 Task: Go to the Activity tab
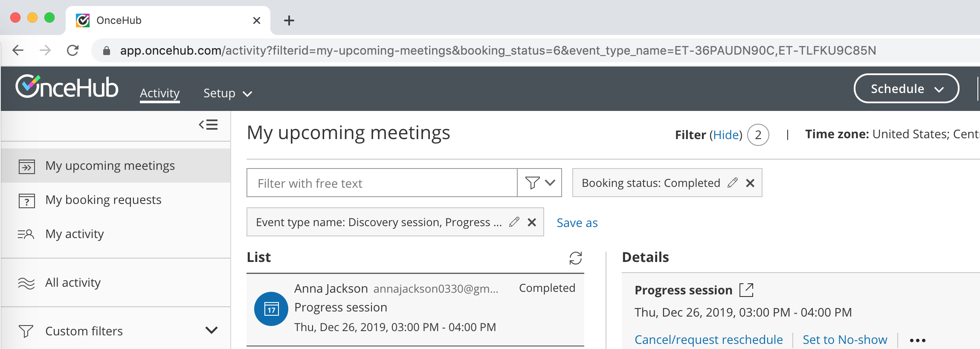pos(159,93)
